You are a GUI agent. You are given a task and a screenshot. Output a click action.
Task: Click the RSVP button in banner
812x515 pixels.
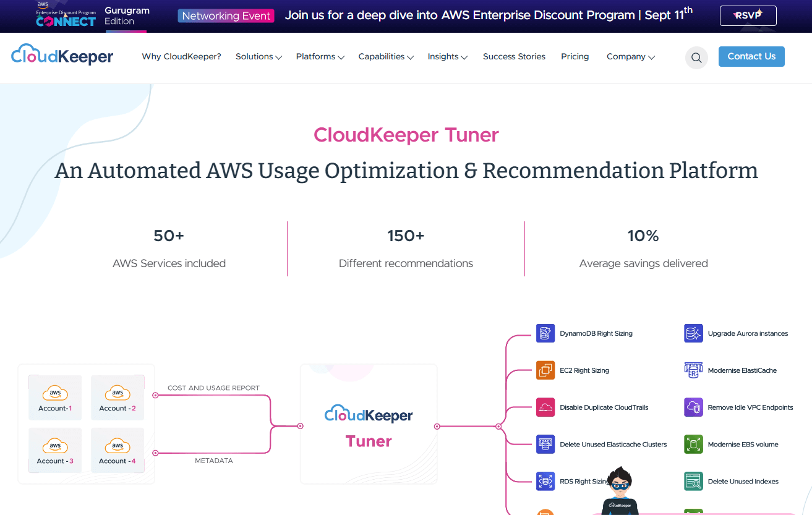click(748, 15)
